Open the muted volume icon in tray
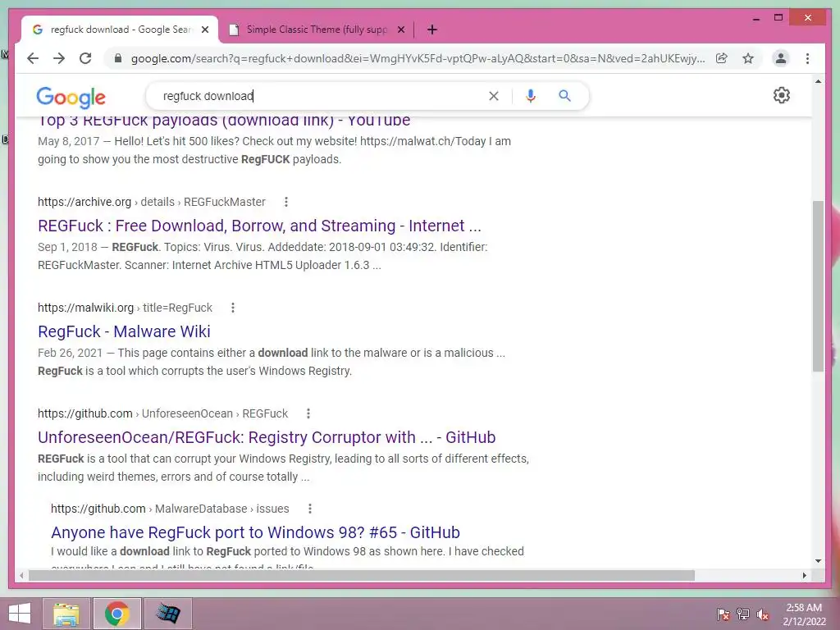 point(763,614)
